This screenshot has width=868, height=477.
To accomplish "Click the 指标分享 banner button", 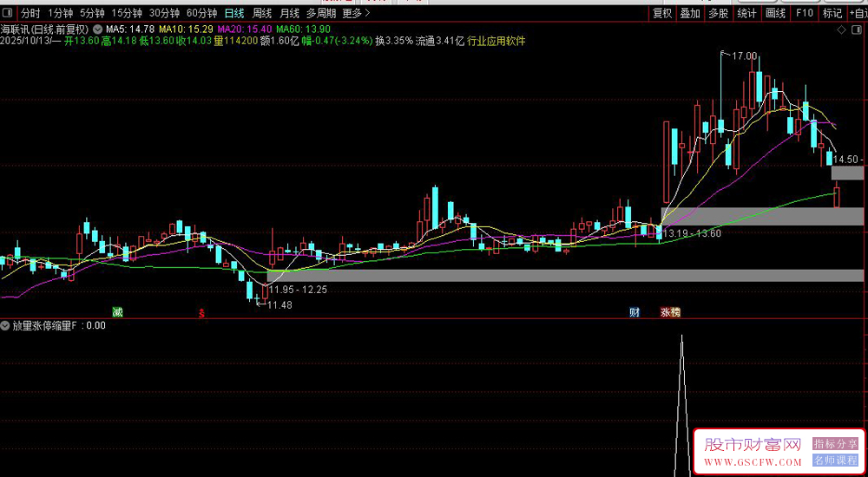I will (835, 444).
